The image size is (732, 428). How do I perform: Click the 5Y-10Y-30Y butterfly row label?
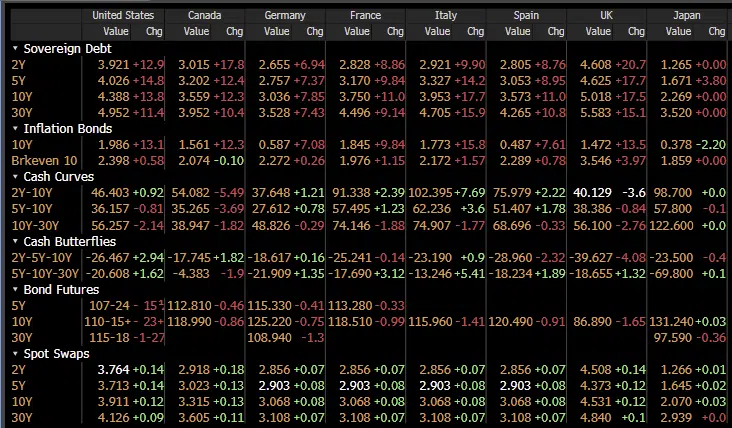42,274
